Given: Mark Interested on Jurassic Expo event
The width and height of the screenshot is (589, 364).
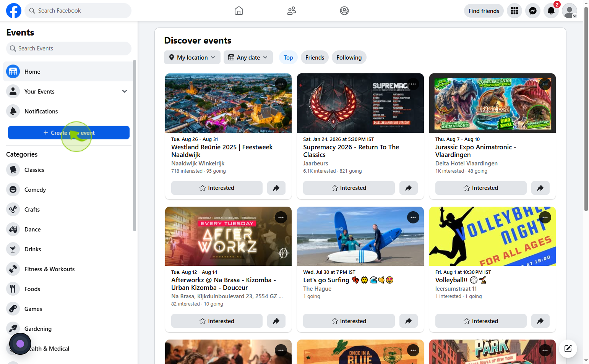Looking at the screenshot, I should tap(481, 188).
